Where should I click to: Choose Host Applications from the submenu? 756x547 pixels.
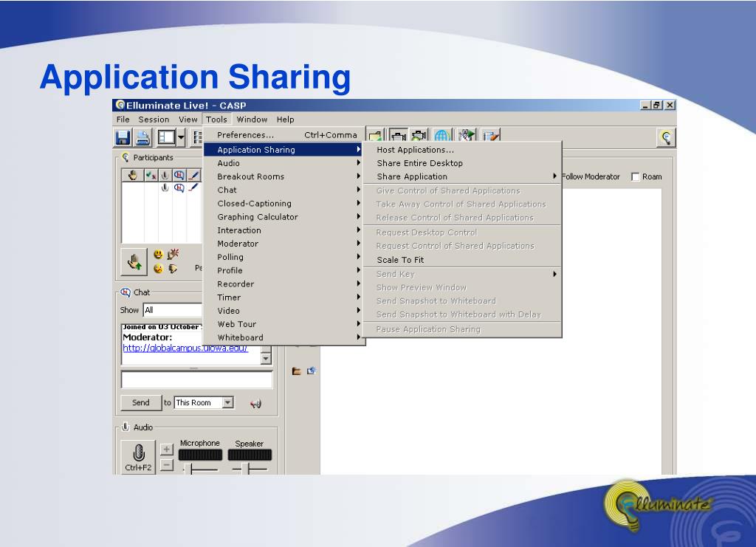[x=462, y=150]
